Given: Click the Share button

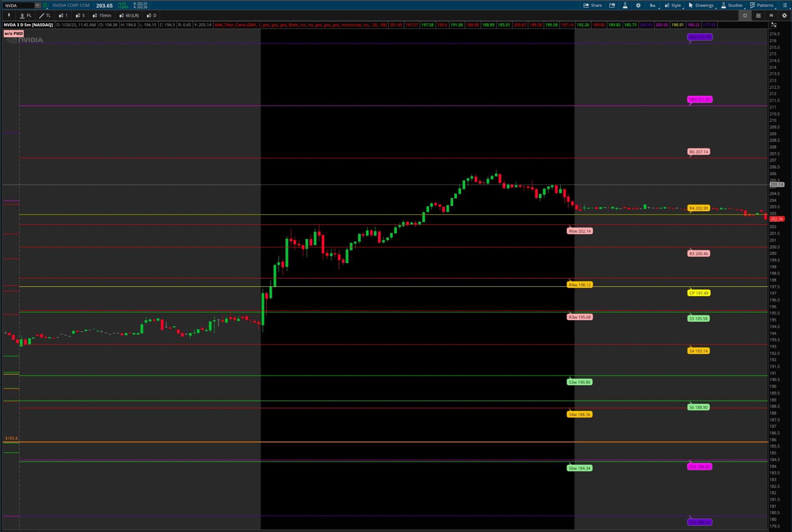Looking at the screenshot, I should click(593, 5).
